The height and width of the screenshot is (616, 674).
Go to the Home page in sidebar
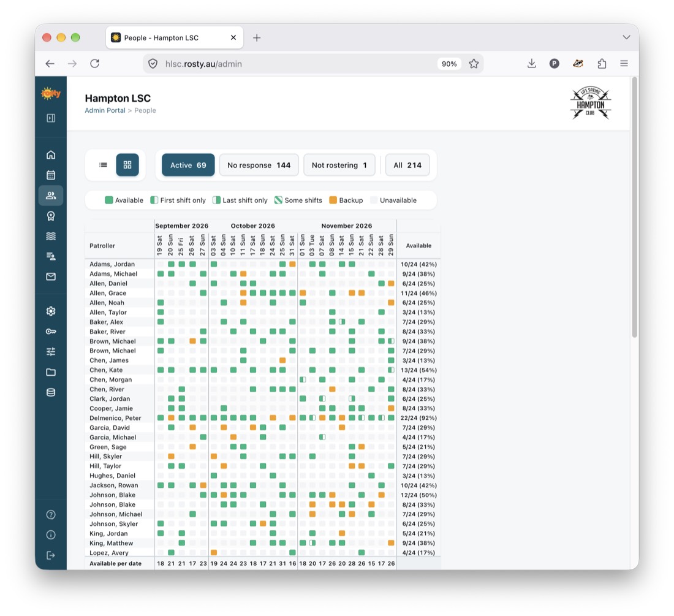[x=51, y=154]
